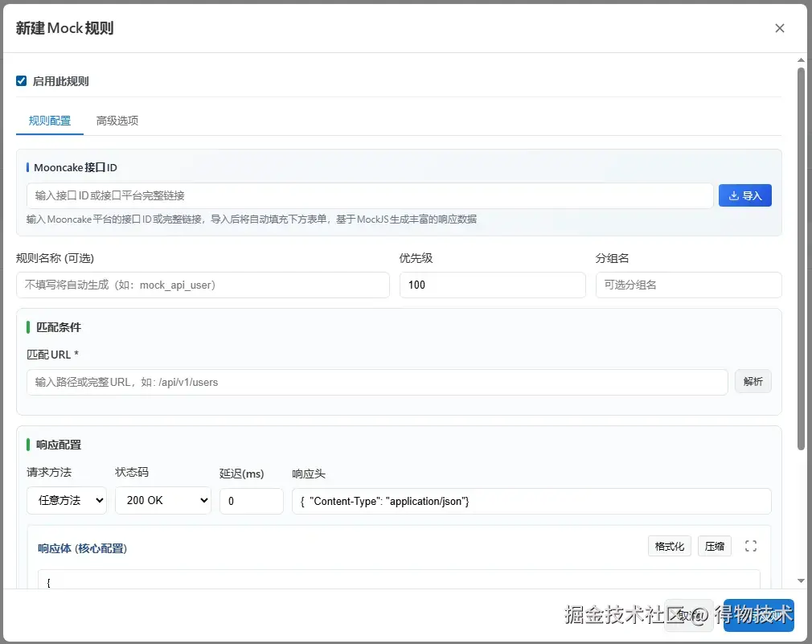Viewport: 812px width, 644px height.
Task: Expand response body editor to fullscreen
Action: pyautogui.click(x=750, y=546)
